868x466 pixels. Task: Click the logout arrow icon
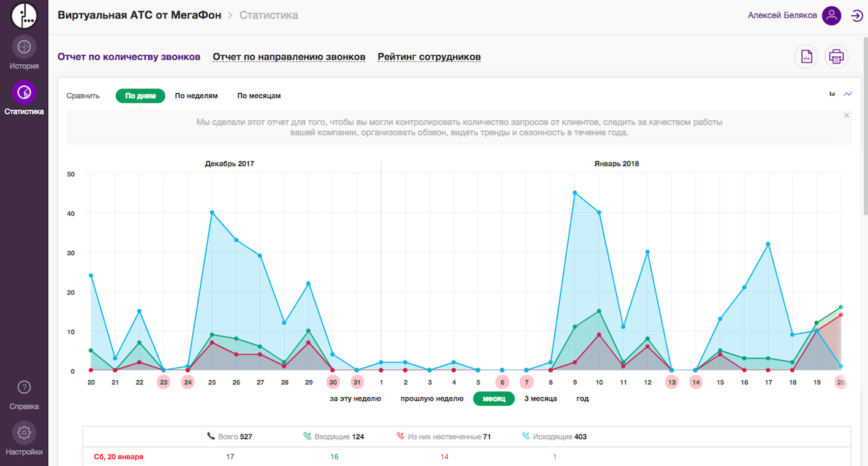[x=857, y=16]
